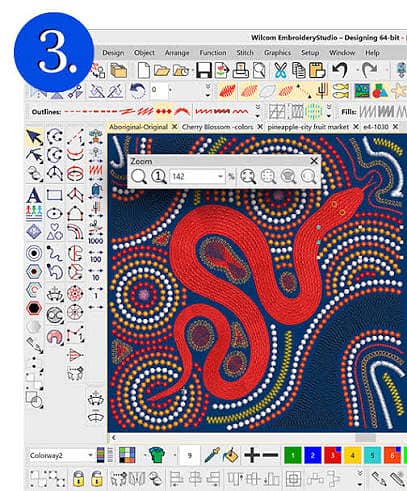Screen dimensions: 407x491
Task: Select the heart and shapes tool
Action: point(55,232)
